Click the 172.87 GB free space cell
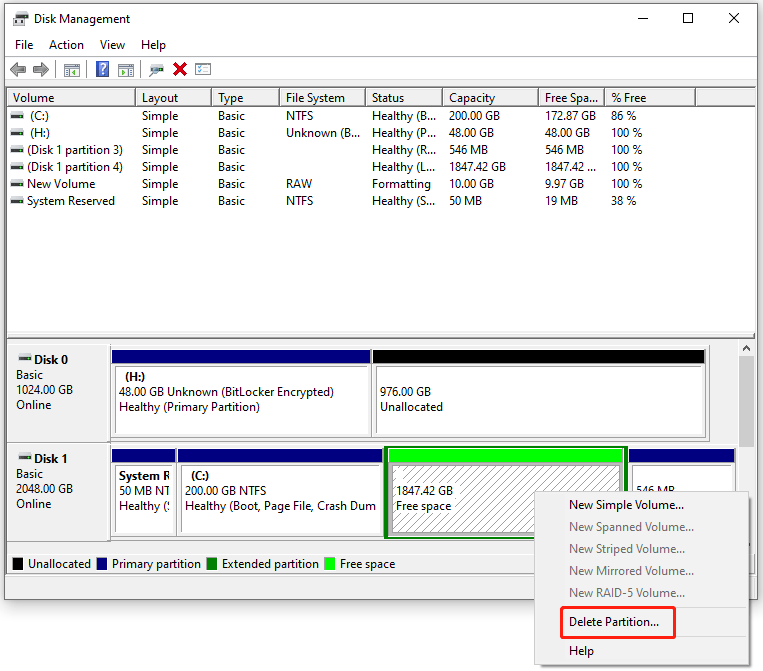 coord(570,116)
